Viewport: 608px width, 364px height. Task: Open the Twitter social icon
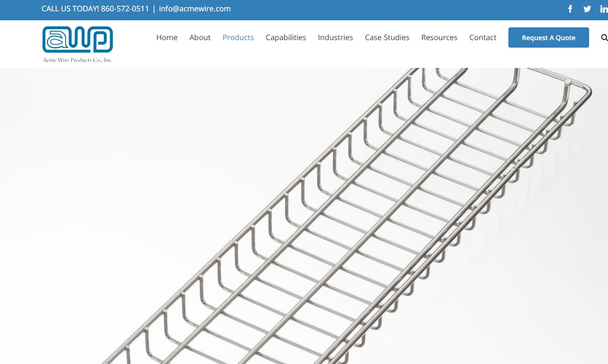pyautogui.click(x=587, y=8)
